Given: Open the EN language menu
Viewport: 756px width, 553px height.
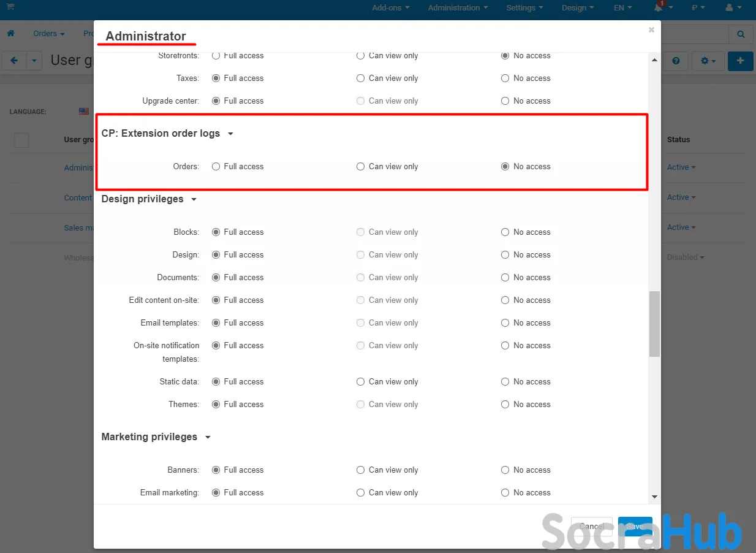Looking at the screenshot, I should [x=624, y=8].
